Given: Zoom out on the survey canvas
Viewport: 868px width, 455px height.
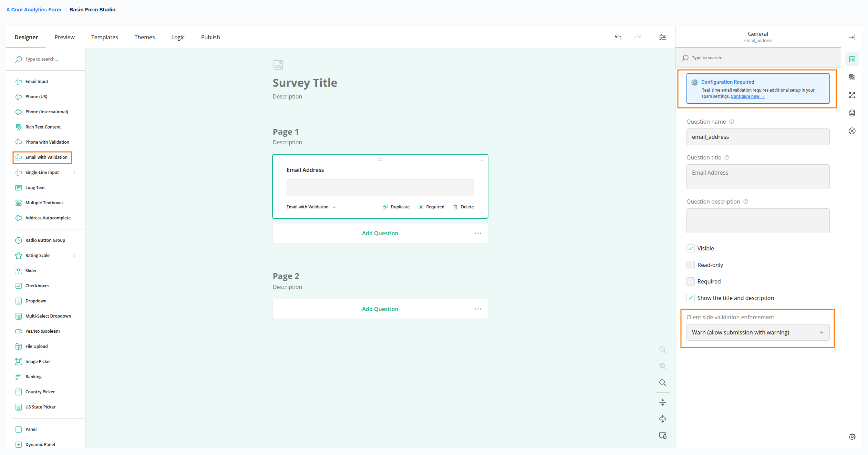Looking at the screenshot, I should [662, 382].
